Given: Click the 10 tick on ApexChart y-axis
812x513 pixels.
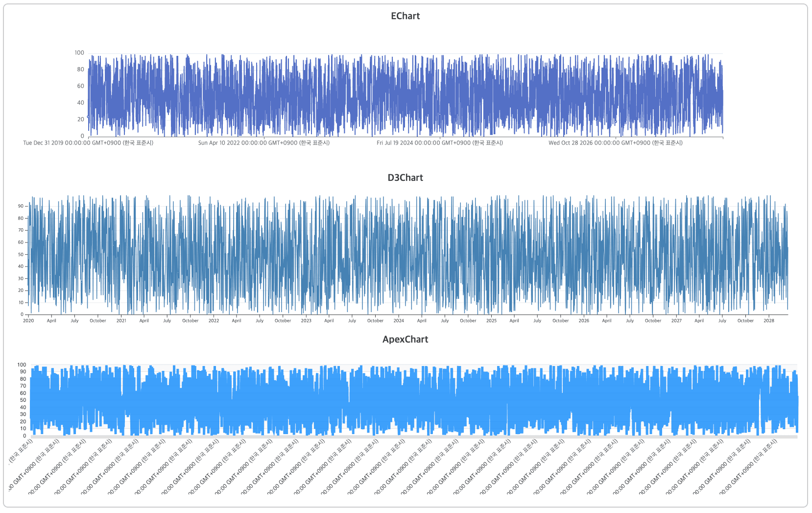Looking at the screenshot, I should (23, 429).
